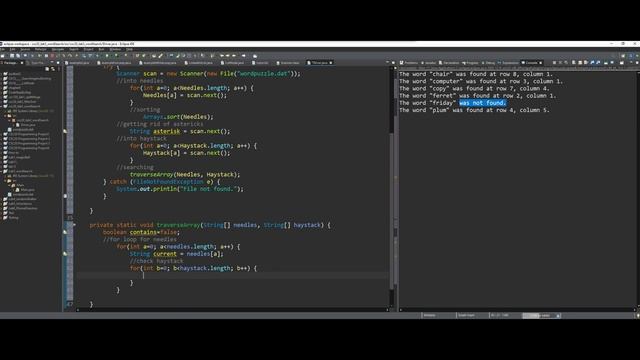Place cursor on empty line inside inner loop

(x=233, y=276)
